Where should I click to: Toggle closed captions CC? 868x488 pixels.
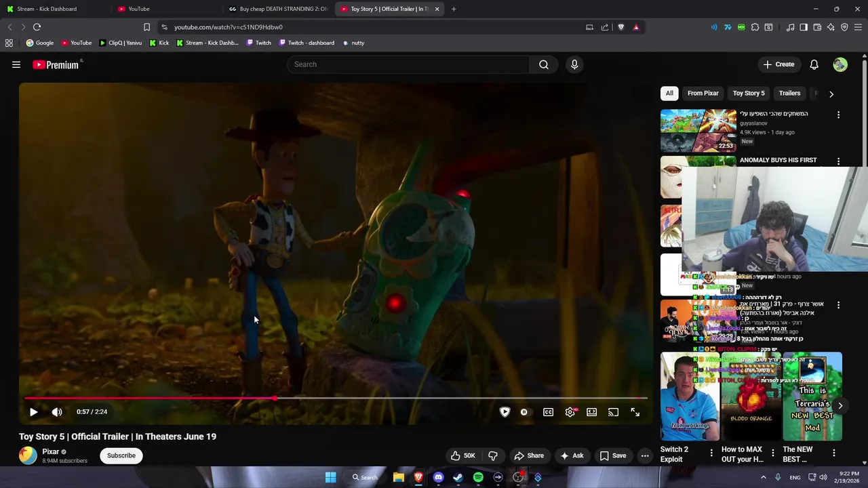point(548,411)
